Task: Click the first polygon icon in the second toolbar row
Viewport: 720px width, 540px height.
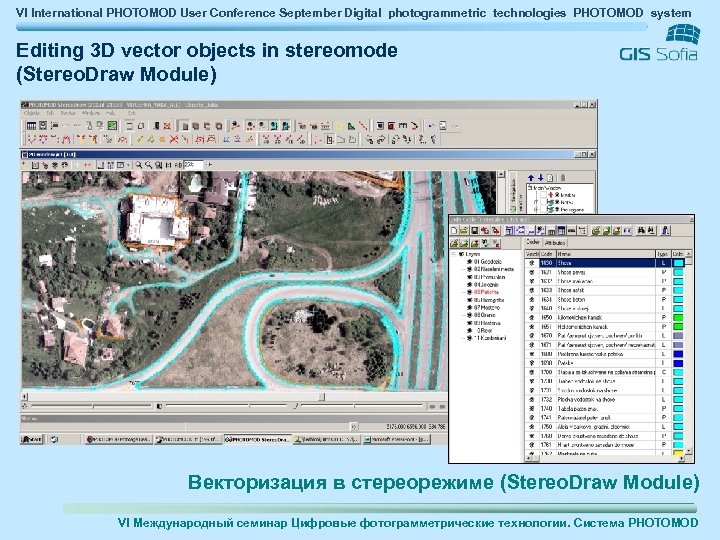Action: (31, 139)
